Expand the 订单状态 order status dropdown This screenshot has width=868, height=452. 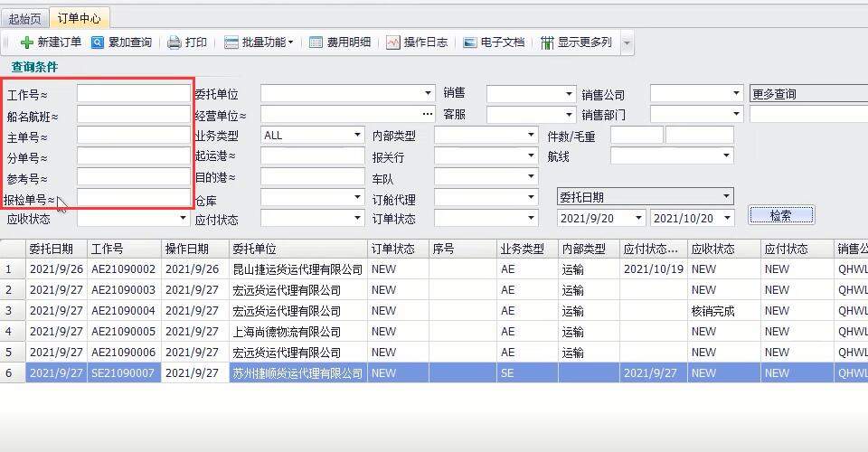pos(531,218)
